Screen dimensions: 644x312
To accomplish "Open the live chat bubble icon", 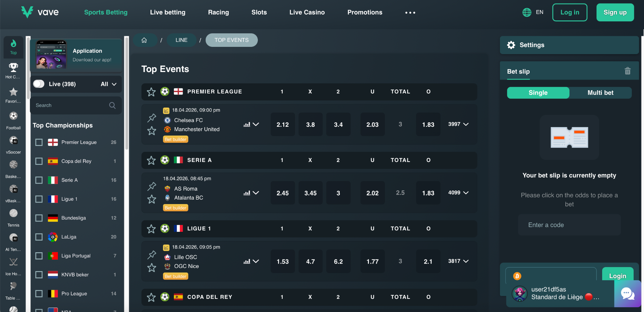I will [628, 294].
